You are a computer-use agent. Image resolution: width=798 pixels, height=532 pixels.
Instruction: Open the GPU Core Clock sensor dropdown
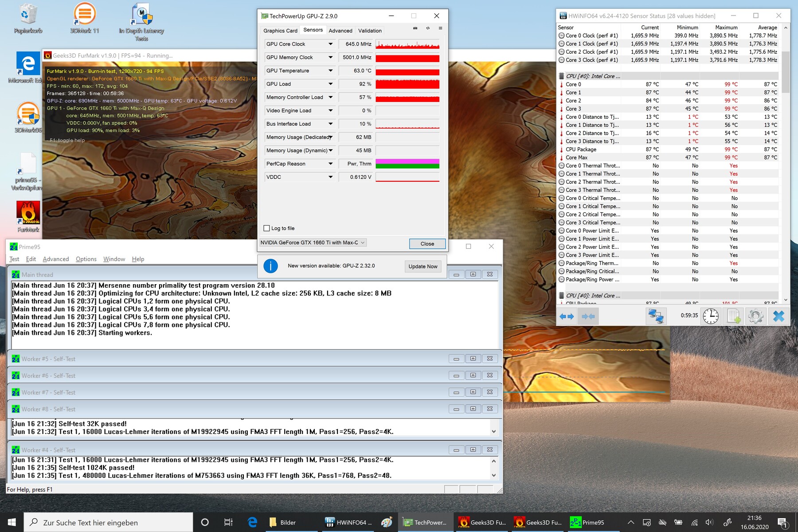tap(330, 44)
